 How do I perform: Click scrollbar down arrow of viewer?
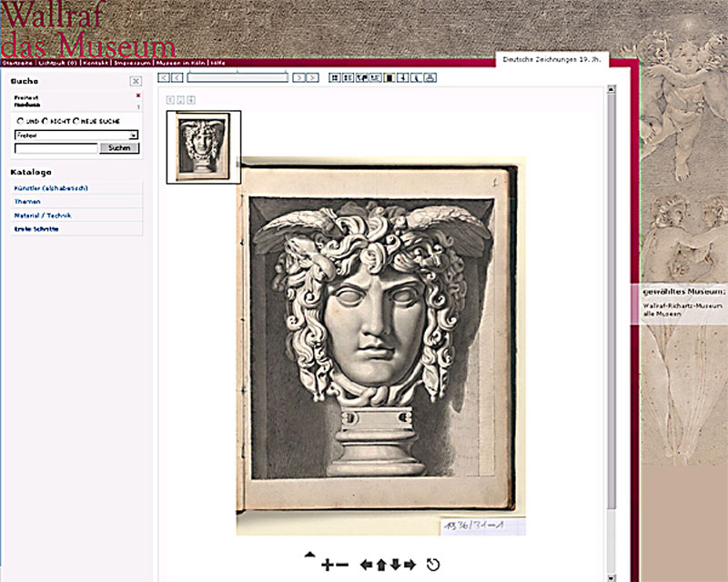(611, 577)
